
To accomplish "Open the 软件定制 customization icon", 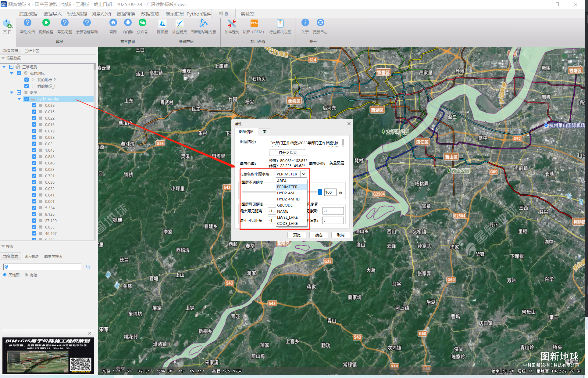I will (x=232, y=23).
